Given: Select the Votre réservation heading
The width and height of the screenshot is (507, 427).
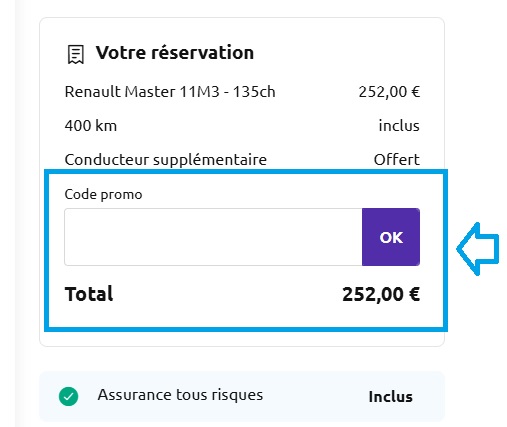Looking at the screenshot, I should tap(175, 53).
